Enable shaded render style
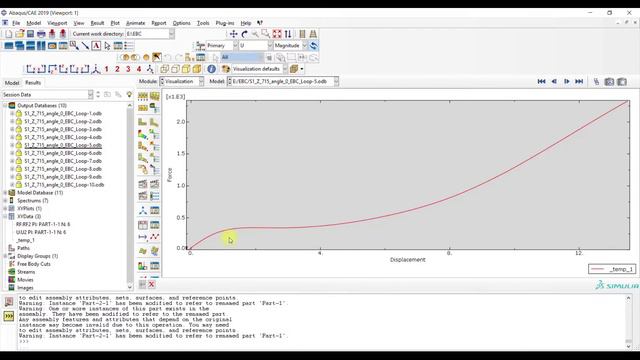Image resolution: width=640 pixels, height=360 pixels. (x=197, y=69)
